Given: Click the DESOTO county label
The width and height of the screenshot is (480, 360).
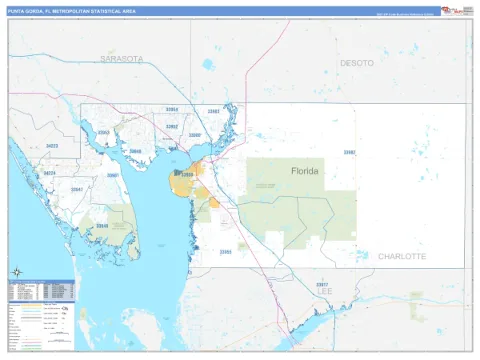Looking at the screenshot, I should [357, 63].
